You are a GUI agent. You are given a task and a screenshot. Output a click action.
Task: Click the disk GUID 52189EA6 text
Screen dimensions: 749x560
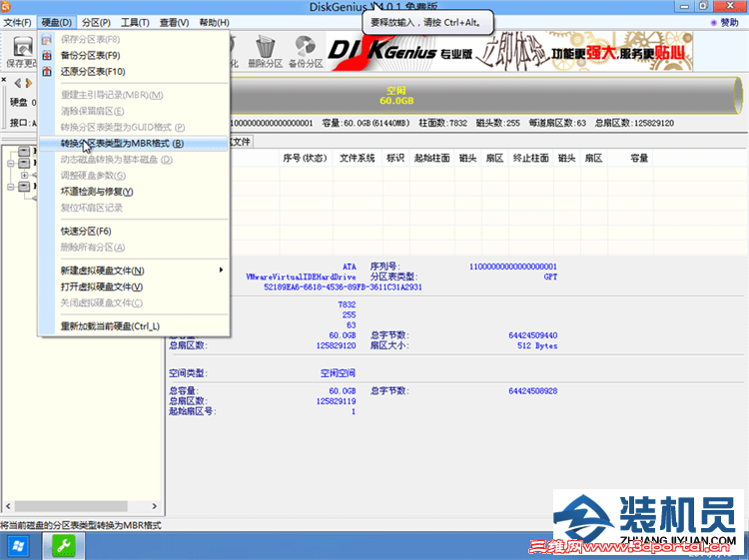tap(343, 287)
